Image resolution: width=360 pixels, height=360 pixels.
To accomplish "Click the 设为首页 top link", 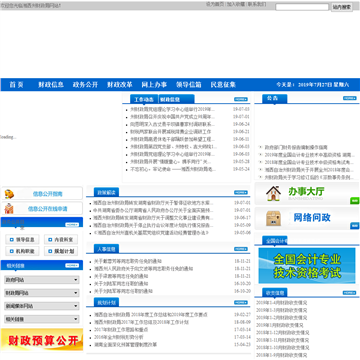I will (x=215, y=4).
